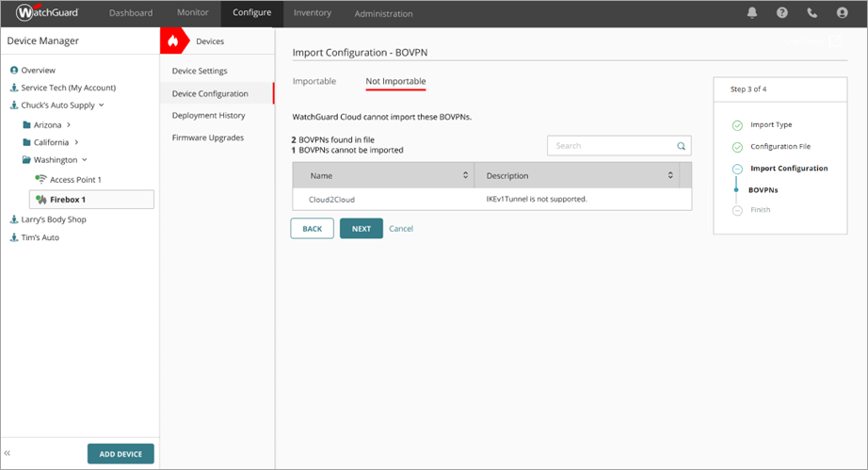This screenshot has height=470, width=868.
Task: Click the BOVPN search input field
Action: coord(619,146)
